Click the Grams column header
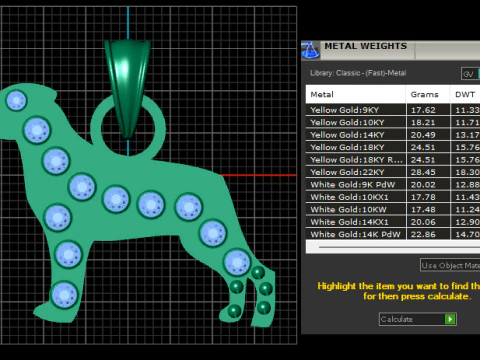Image resolution: width=480 pixels, height=360 pixels. [x=428, y=95]
